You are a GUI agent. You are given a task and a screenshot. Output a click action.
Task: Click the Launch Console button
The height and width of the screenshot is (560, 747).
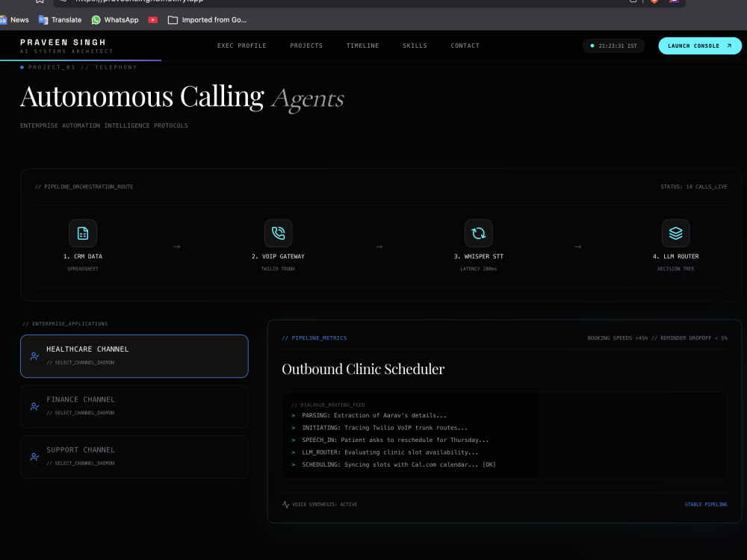pos(700,46)
